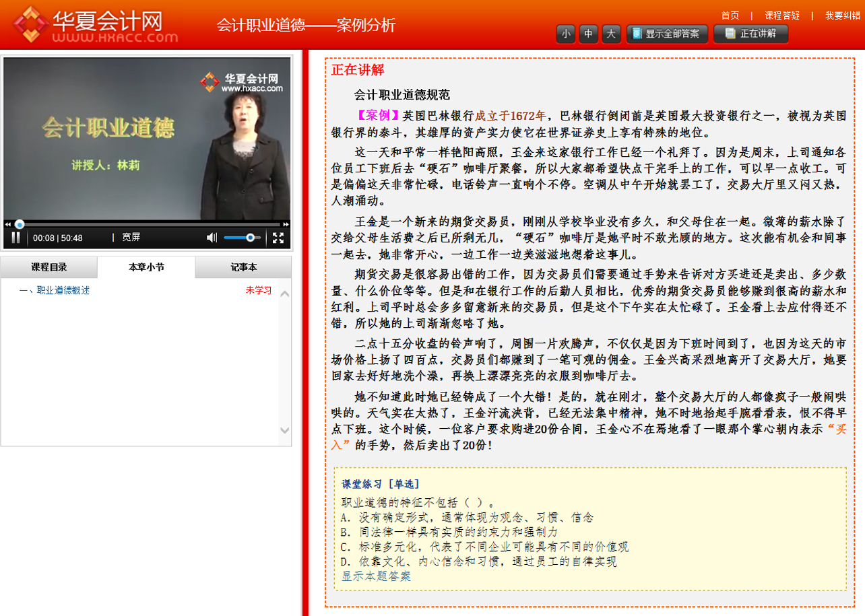Screen dimensions: 865x616
Task: Adjust the volume slider handle
Action: [251, 237]
